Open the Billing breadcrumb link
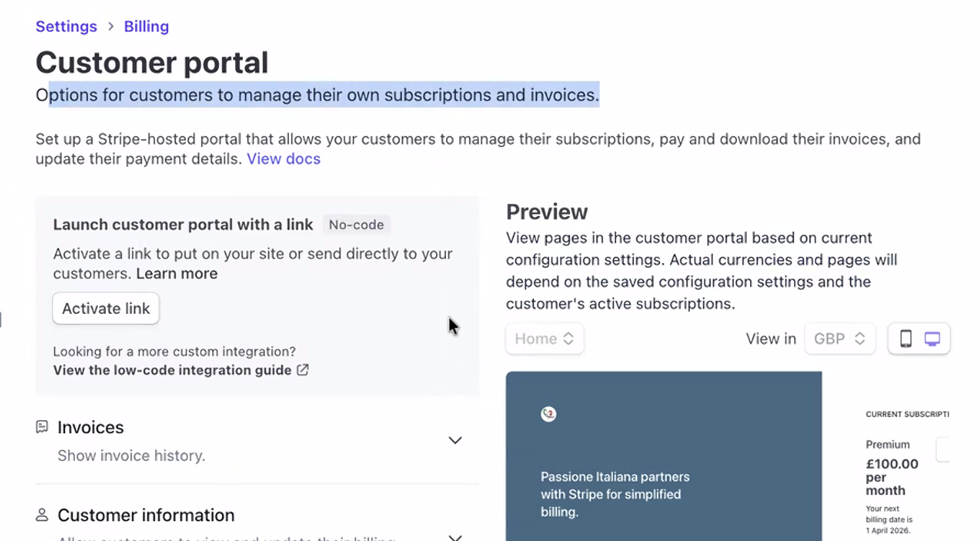This screenshot has width=980, height=541. pos(146,26)
